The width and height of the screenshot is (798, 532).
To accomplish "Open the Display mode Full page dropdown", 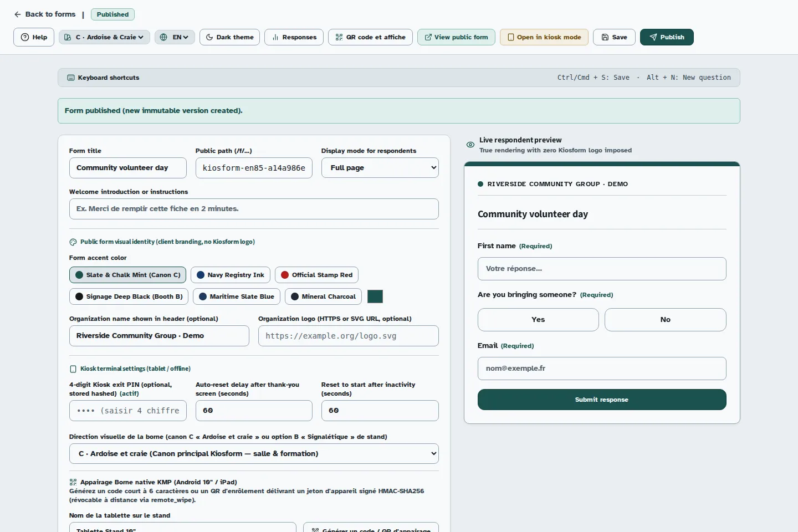I will (x=380, y=168).
